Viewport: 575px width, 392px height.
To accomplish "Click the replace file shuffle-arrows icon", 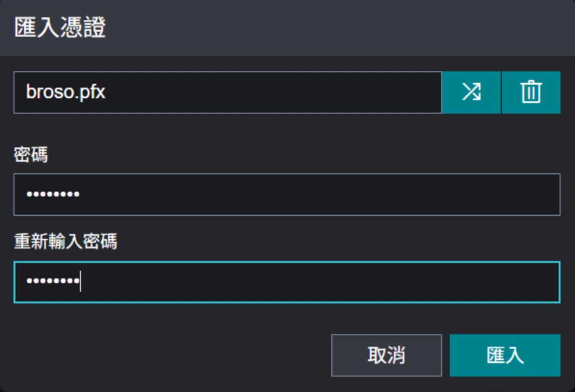I will click(x=471, y=92).
